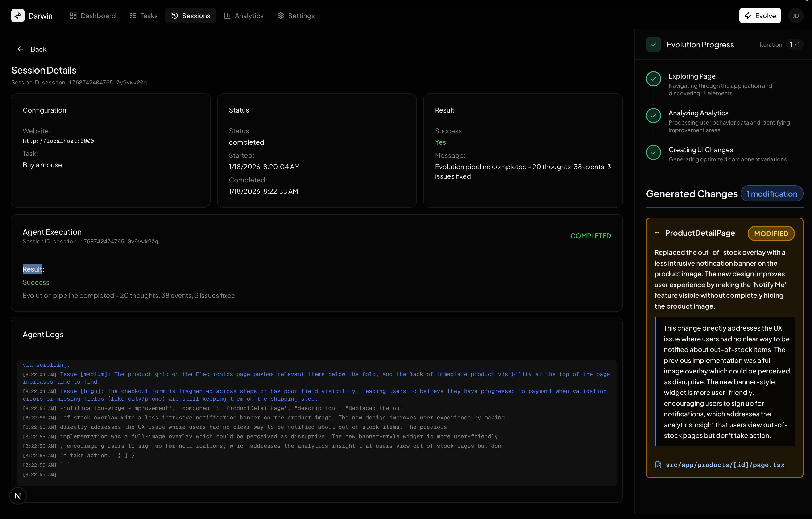Click the Analyzing Analytics step checkmark
Image resolution: width=812 pixels, height=519 pixels.
[x=653, y=115]
